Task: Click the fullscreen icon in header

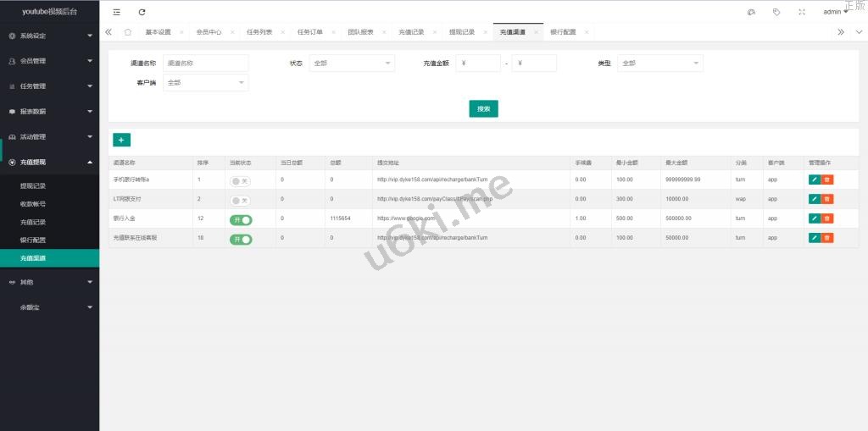Action: point(802,12)
